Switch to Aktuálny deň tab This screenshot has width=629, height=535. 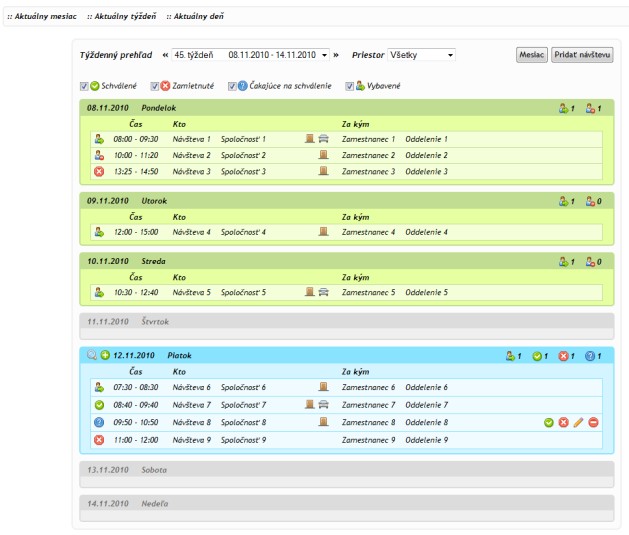194,17
